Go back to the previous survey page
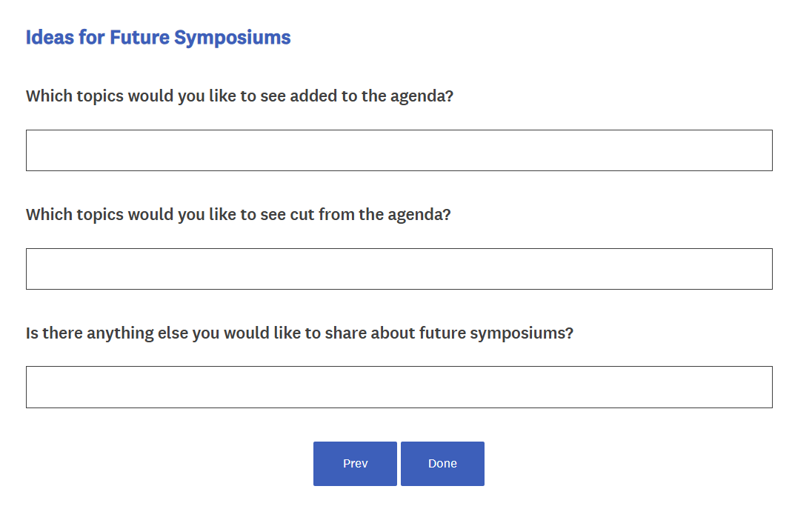This screenshot has height=509, width=812. point(355,464)
